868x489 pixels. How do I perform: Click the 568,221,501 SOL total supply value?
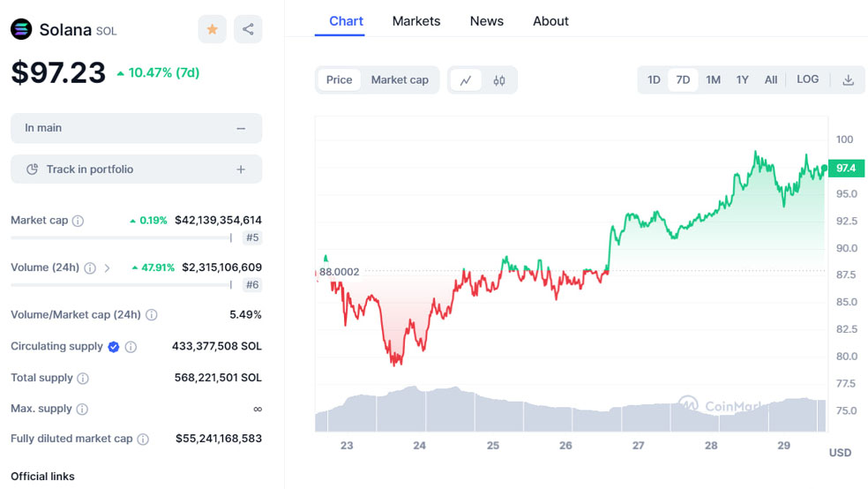[218, 378]
